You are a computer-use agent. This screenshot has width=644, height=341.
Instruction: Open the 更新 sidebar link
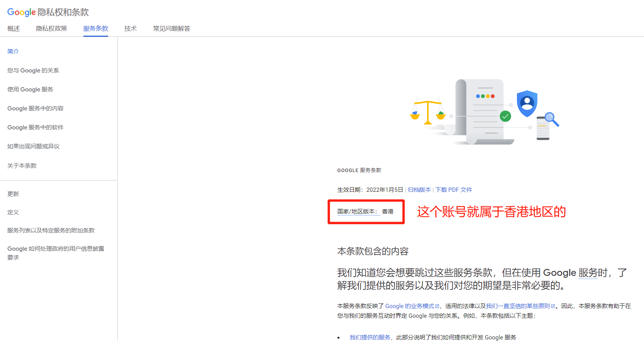pos(13,194)
